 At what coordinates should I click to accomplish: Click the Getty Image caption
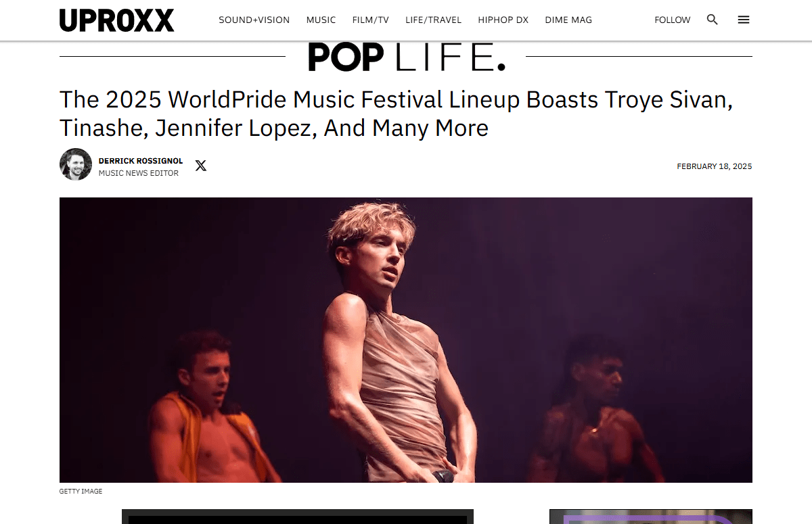[x=81, y=492]
